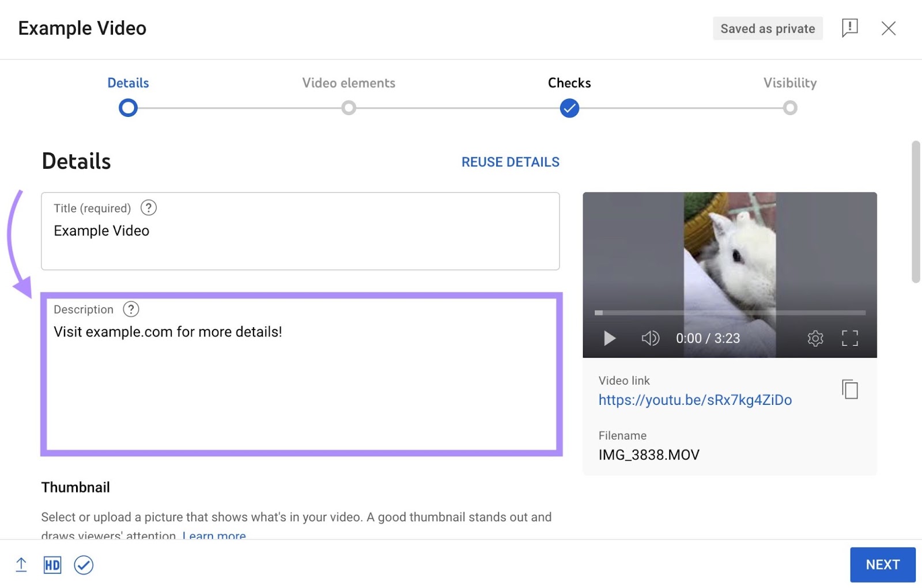Click REUSE DETAILS
This screenshot has width=922, height=588.
pyautogui.click(x=510, y=162)
